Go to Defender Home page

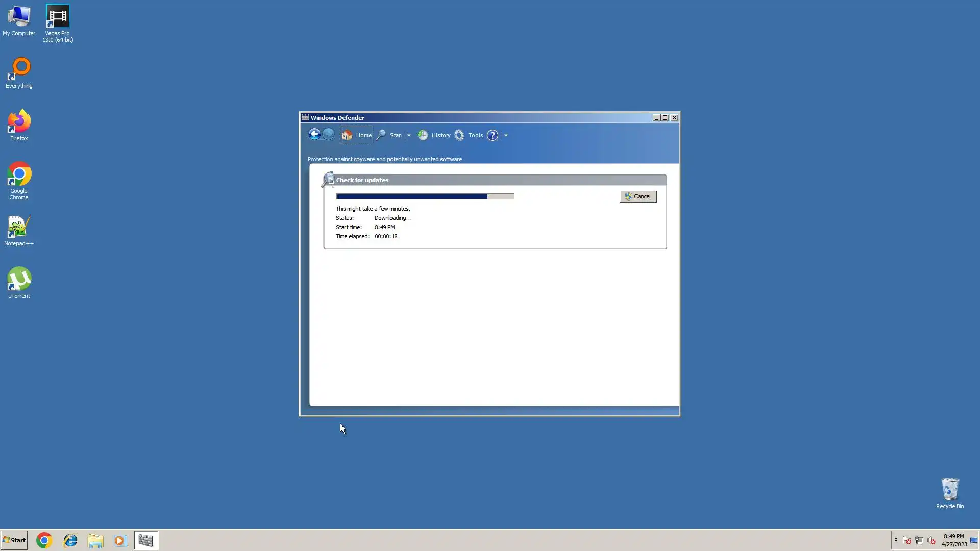click(x=357, y=135)
